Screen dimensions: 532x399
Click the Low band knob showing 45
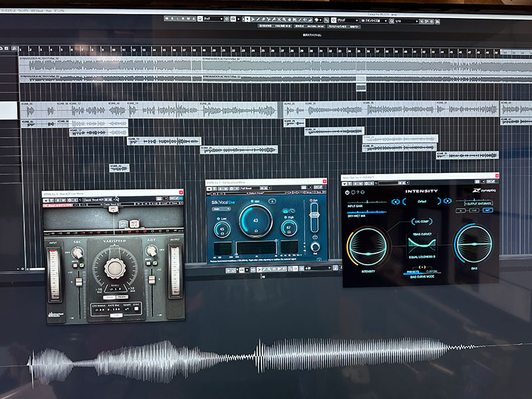tap(222, 229)
